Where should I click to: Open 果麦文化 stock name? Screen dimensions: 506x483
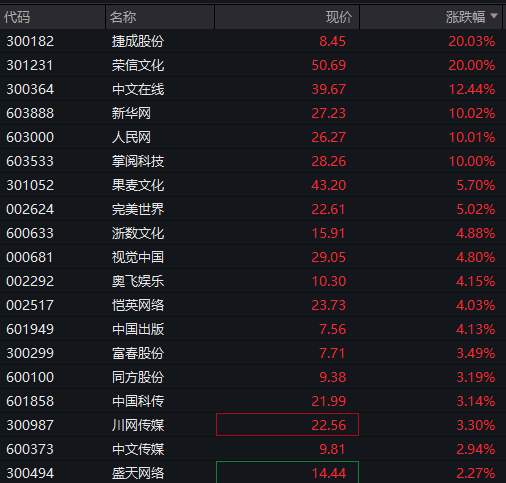coord(138,185)
